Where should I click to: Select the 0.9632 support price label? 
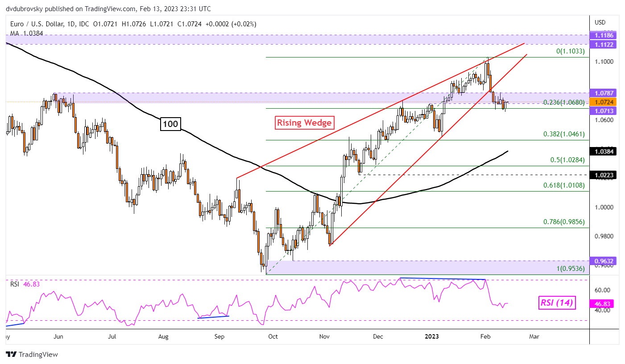coord(603,261)
